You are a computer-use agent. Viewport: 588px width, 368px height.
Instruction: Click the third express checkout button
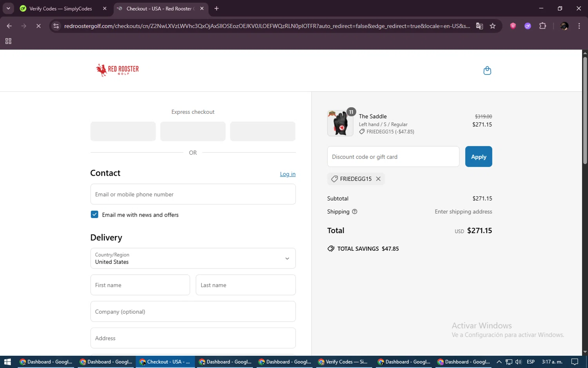pos(263,131)
